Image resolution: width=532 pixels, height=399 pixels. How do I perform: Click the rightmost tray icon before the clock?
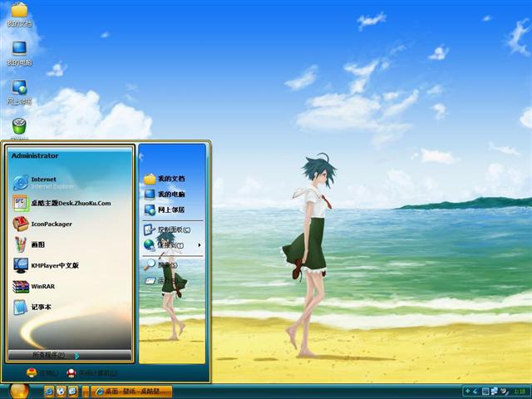coord(505,392)
